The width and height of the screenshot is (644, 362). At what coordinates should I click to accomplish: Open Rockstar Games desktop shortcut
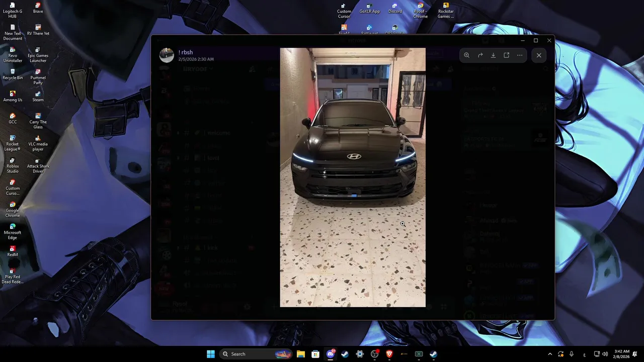tap(446, 11)
